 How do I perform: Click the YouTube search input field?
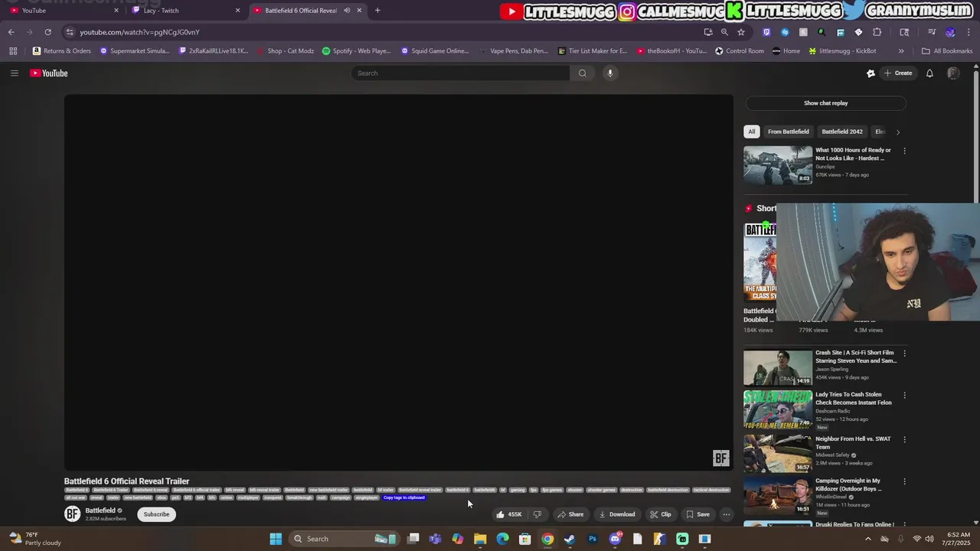click(x=461, y=73)
